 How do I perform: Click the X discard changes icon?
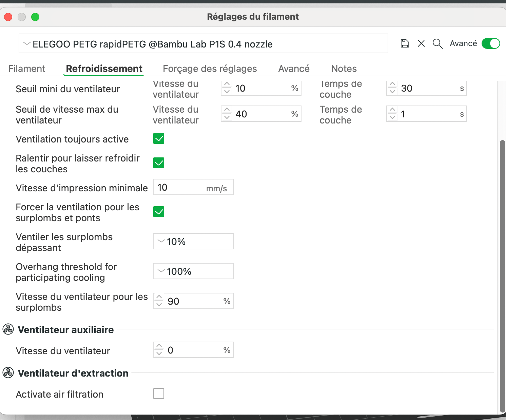421,43
